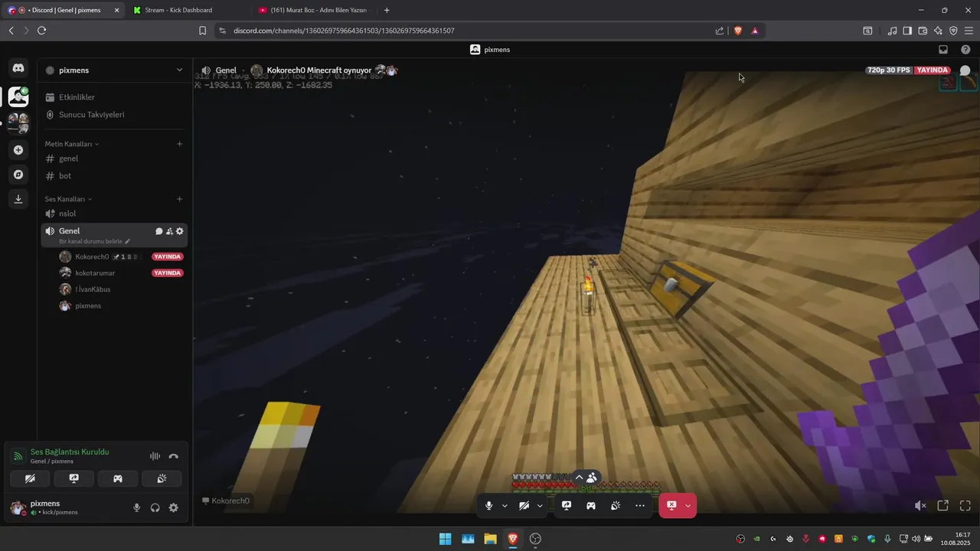Open the Help question mark icon
980x551 pixels.
click(965, 50)
